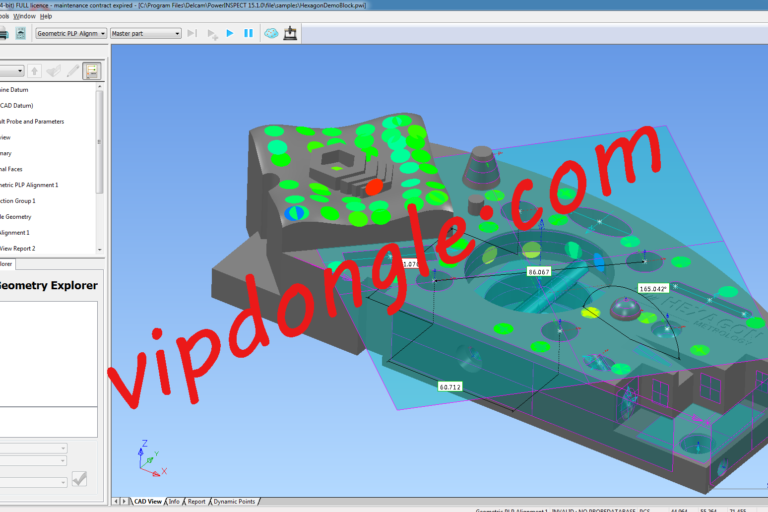Click the red measured point on the surface
This screenshot has height=512, width=768.
pyautogui.click(x=374, y=187)
